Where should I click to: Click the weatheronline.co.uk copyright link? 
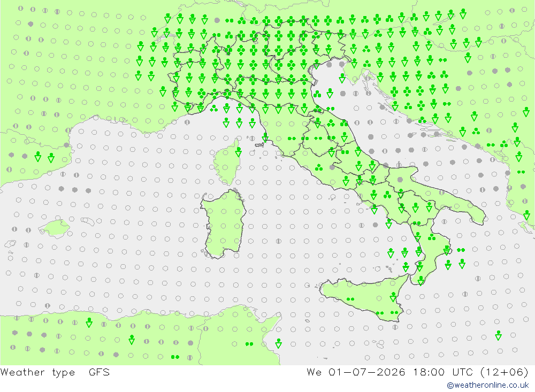(x=488, y=385)
